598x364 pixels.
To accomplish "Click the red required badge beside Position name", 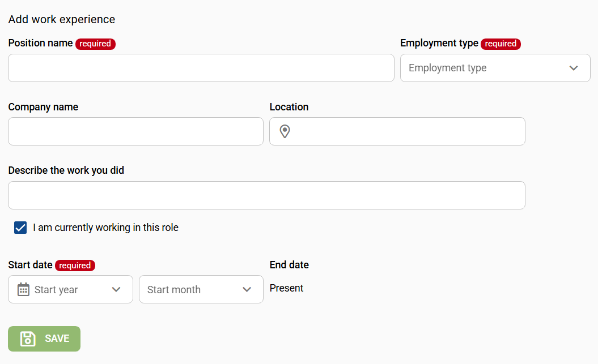I will [x=95, y=44].
